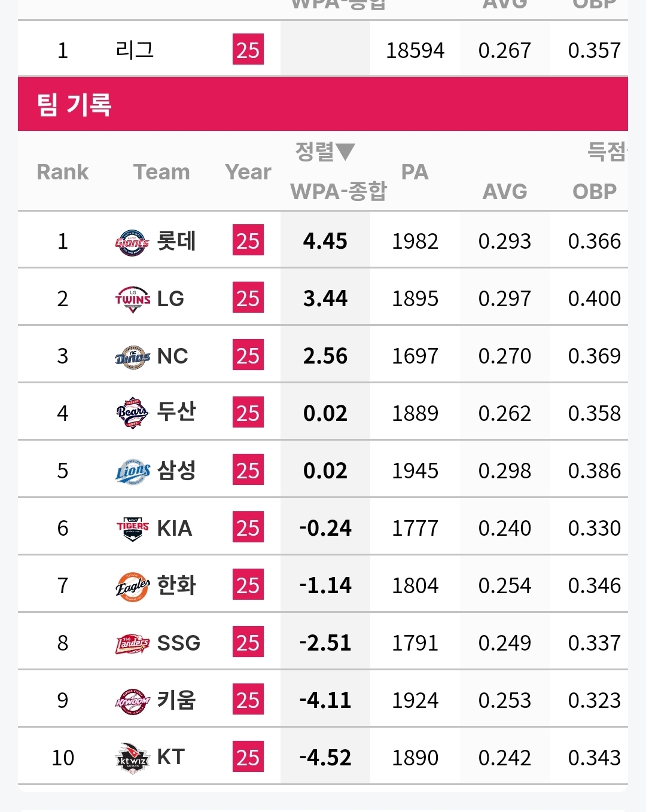The height and width of the screenshot is (812, 646).
Task: Sort by AVG column in team table
Action: (x=505, y=191)
